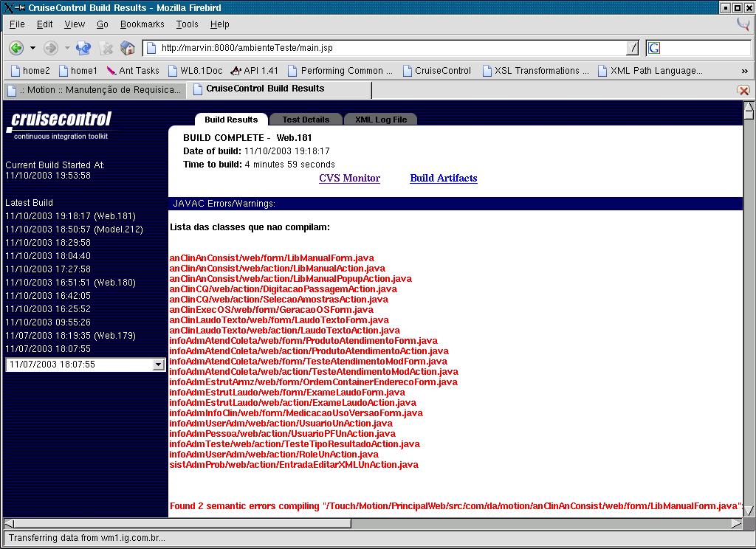Switch to the Test Details tab
Screen dimensions: 756x549
[x=306, y=120]
